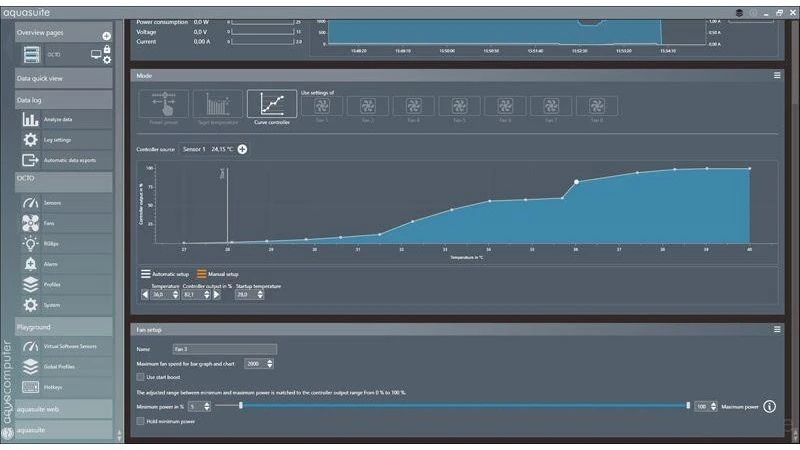Click the minimum power slider handle
This screenshot has width=800, height=450.
[241, 406]
